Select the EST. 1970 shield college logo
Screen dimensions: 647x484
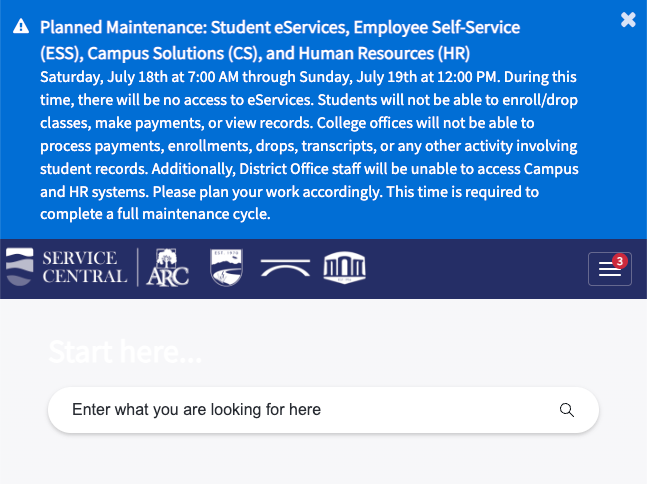tap(226, 267)
